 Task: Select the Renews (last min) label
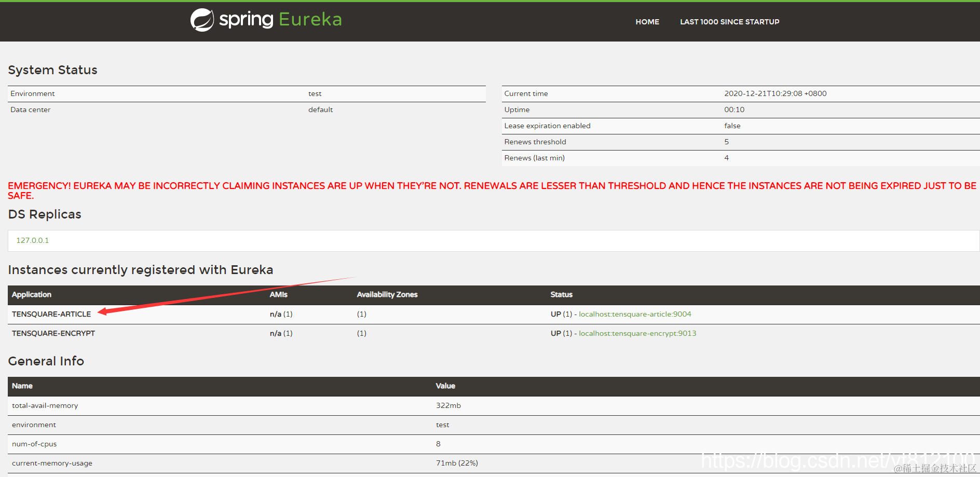coord(534,158)
